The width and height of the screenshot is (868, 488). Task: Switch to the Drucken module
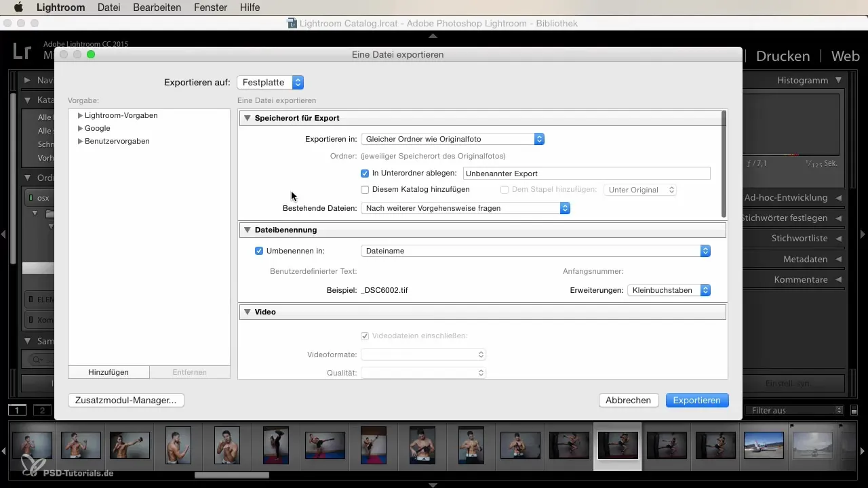click(783, 56)
